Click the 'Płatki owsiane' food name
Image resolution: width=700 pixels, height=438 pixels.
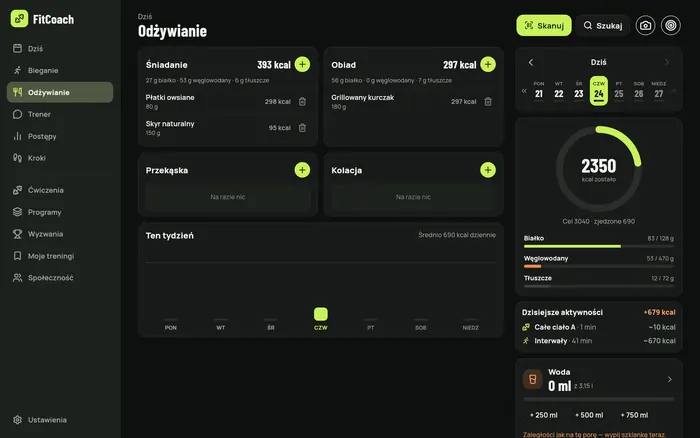170,97
